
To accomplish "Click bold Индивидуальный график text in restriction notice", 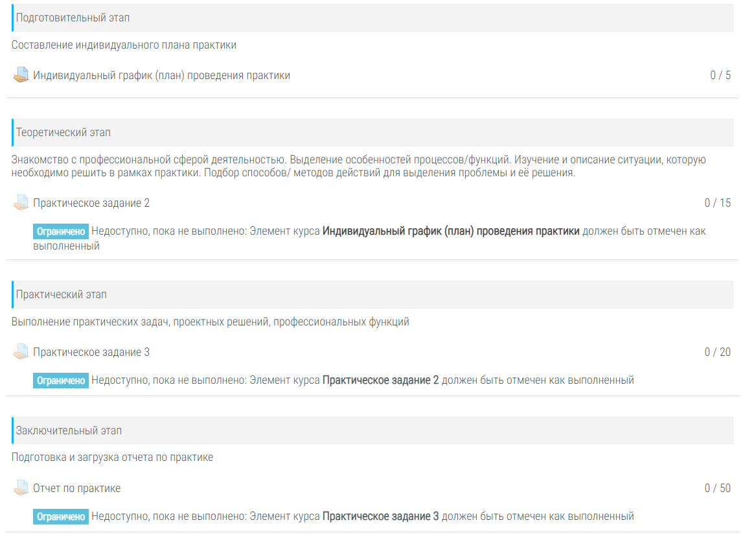I will [x=451, y=231].
